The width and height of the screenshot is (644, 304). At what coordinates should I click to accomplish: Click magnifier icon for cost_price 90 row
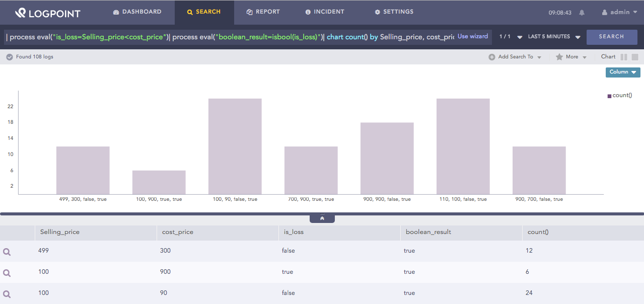pyautogui.click(x=7, y=294)
